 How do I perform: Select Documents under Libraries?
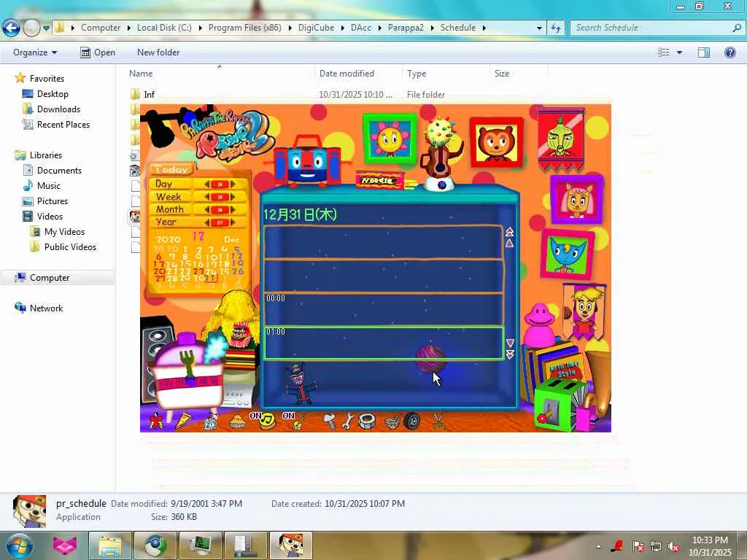click(x=59, y=171)
